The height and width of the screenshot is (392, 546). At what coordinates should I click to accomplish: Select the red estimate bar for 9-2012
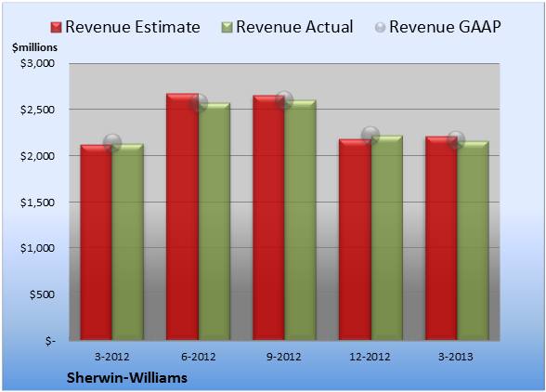(x=269, y=217)
